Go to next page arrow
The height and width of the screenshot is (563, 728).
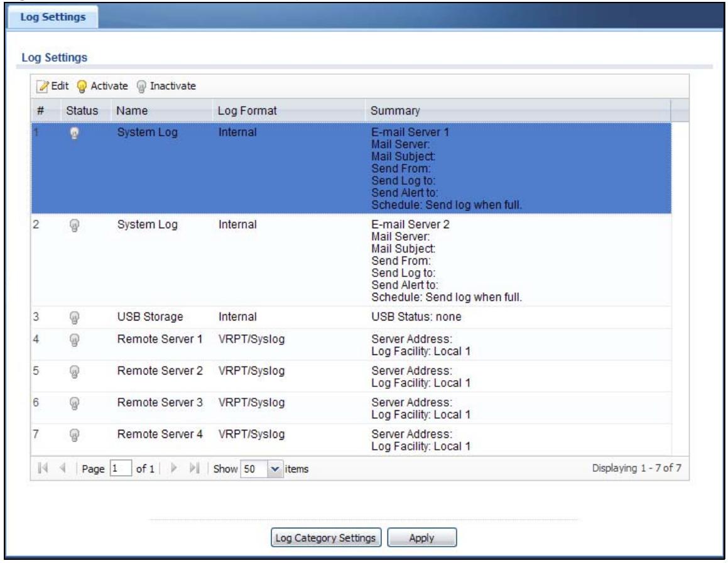174,468
